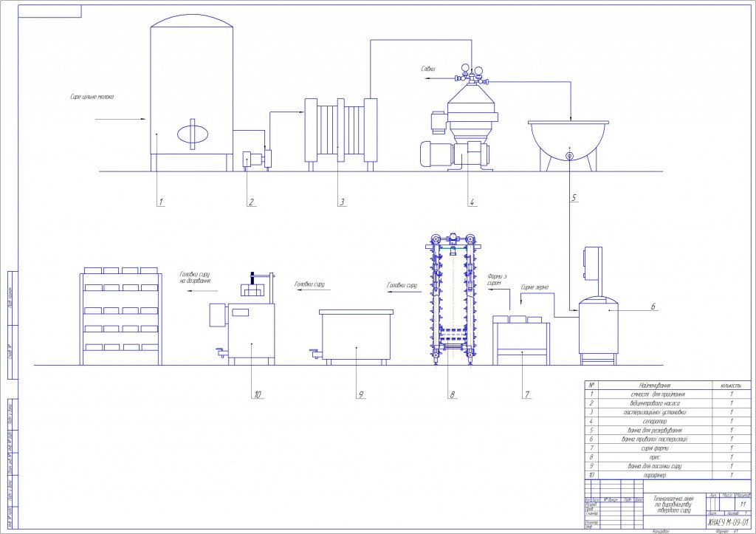Click position number 2 under the pump

251,202
